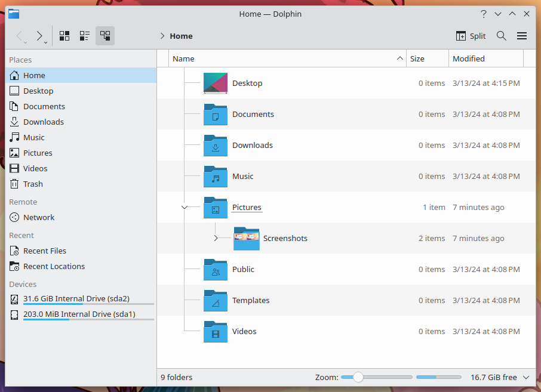Click the Pictures folder name label
This screenshot has height=392, width=541.
247,207
